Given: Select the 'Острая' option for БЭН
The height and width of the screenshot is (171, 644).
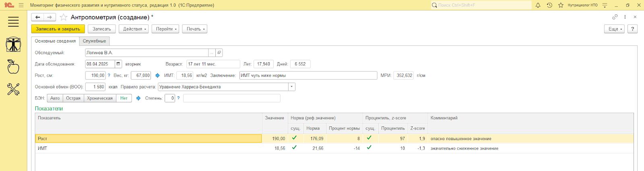Looking at the screenshot, I should [73, 98].
